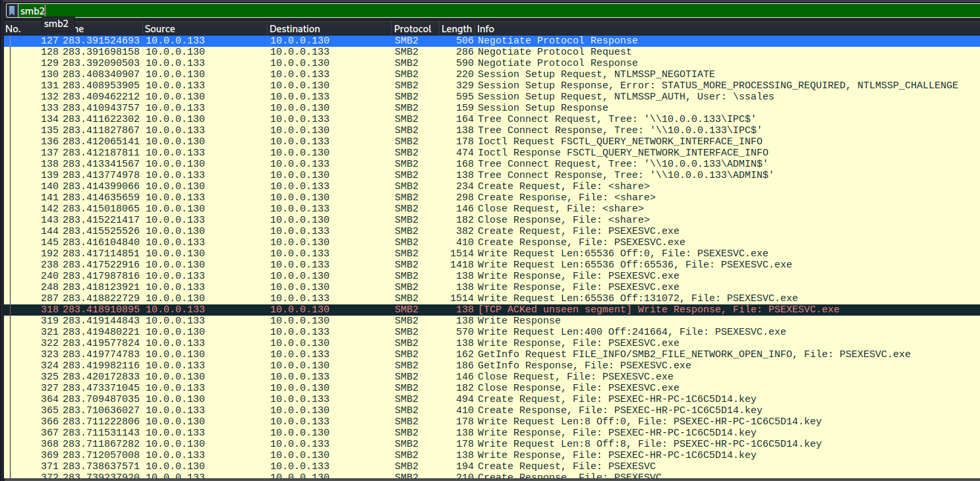Open display filter bookmarks icon

point(12,11)
